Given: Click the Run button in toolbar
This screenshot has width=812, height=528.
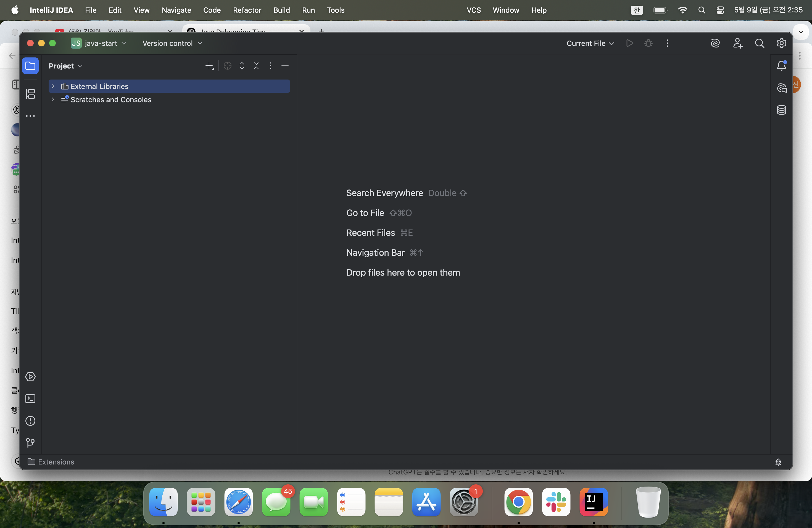Looking at the screenshot, I should coord(630,43).
